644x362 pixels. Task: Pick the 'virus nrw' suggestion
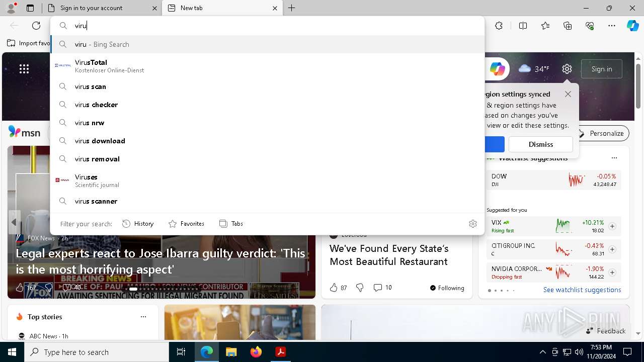point(267,123)
